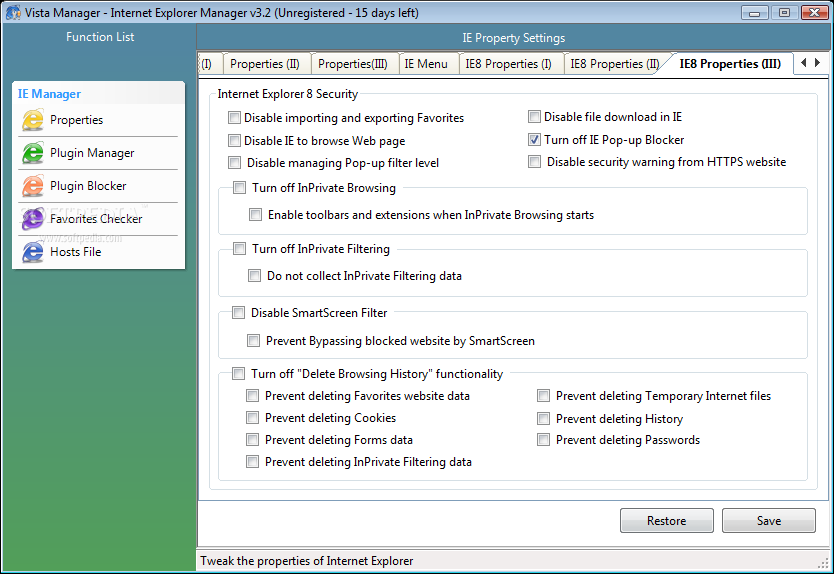Check Disable IE to browse Web page
Viewport: 834px width, 574px height.
(x=234, y=140)
